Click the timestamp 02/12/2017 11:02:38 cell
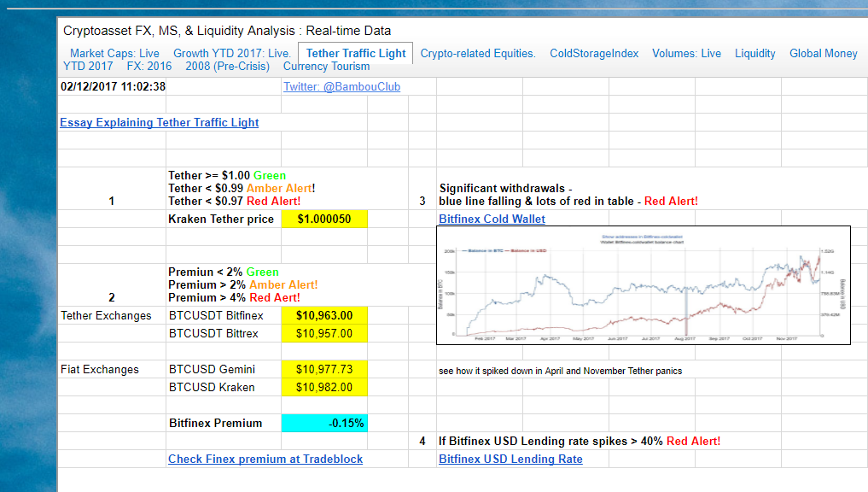868x492 pixels. point(113,86)
